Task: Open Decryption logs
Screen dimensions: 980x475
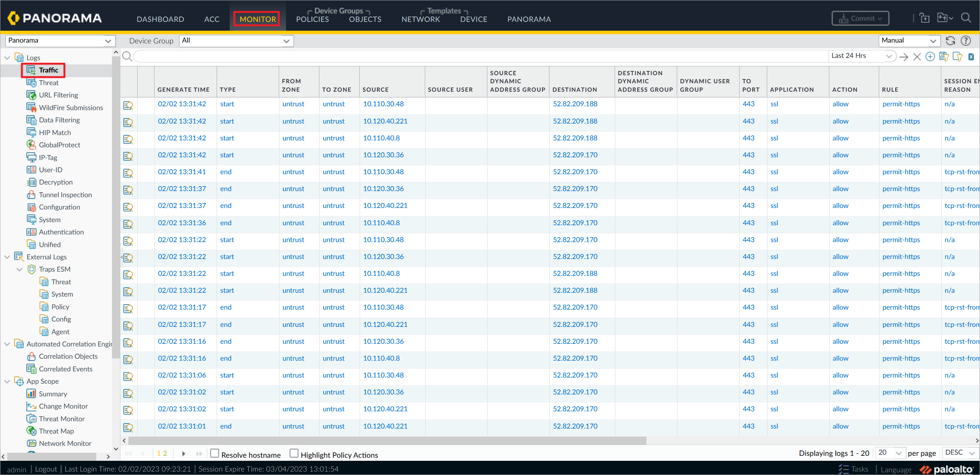Action: tap(56, 182)
